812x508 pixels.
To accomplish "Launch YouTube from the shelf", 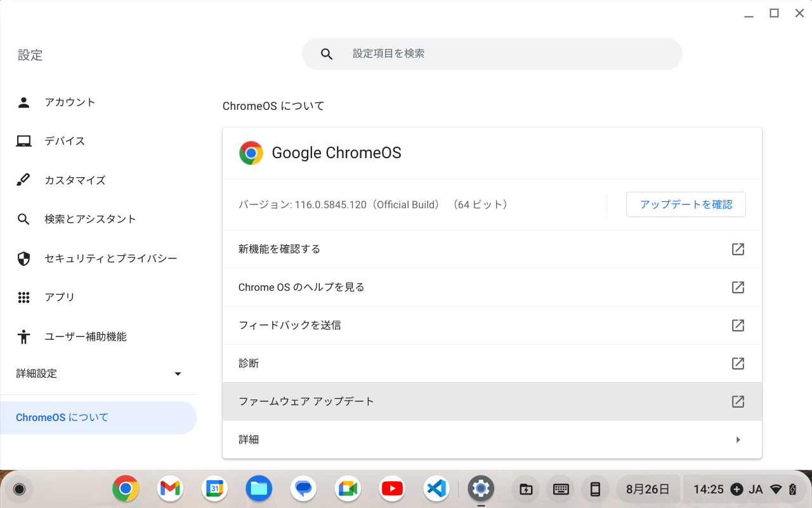I will pos(392,488).
